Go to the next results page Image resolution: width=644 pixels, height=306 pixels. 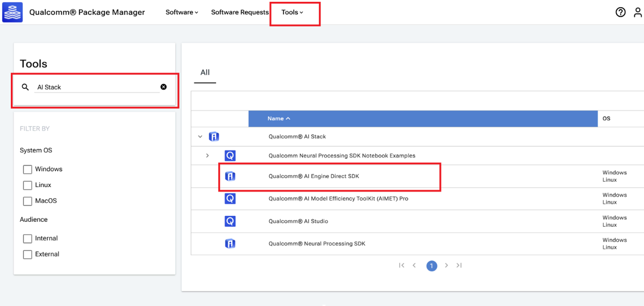click(446, 265)
